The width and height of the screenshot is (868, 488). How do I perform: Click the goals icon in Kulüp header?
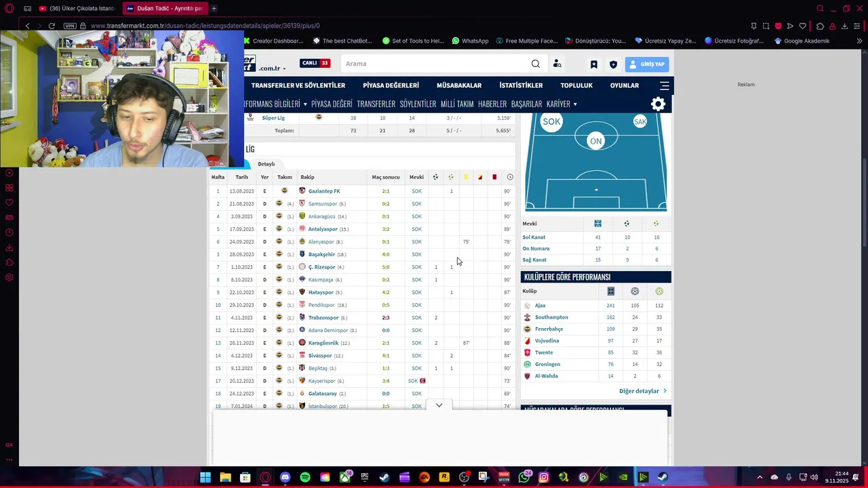(x=635, y=291)
